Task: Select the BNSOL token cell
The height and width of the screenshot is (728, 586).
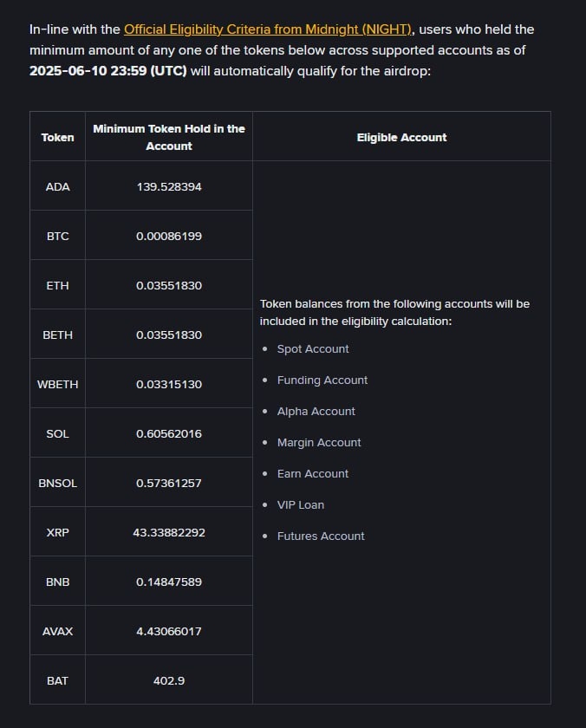Action: pyautogui.click(x=58, y=483)
